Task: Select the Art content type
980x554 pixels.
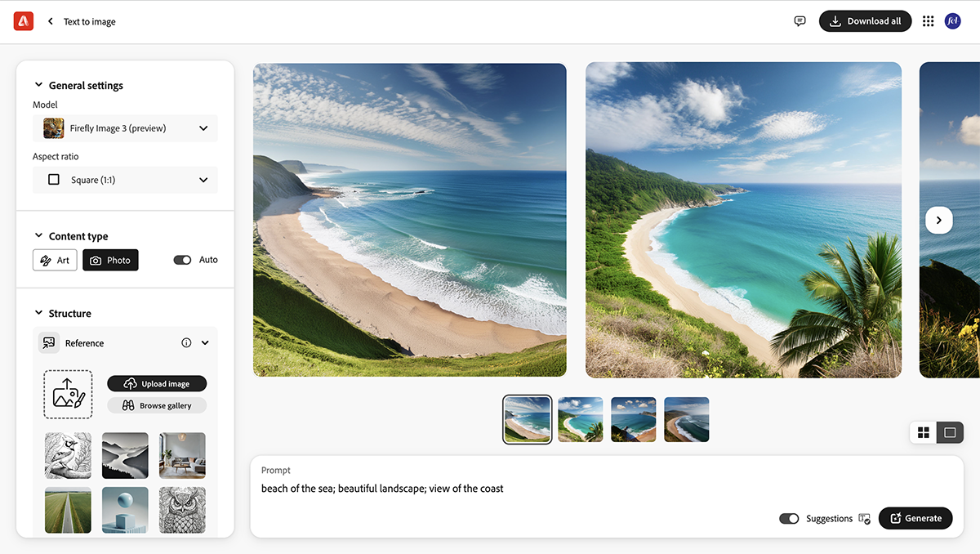Action: pos(55,260)
